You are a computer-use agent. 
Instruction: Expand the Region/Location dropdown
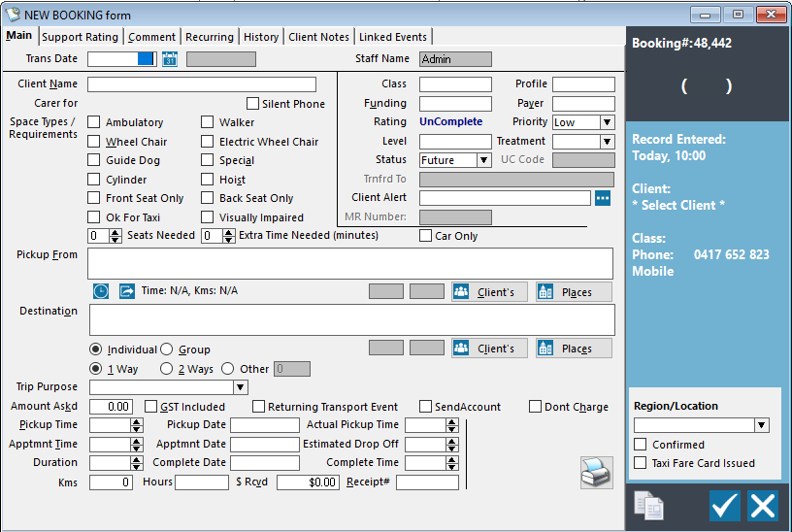[762, 425]
